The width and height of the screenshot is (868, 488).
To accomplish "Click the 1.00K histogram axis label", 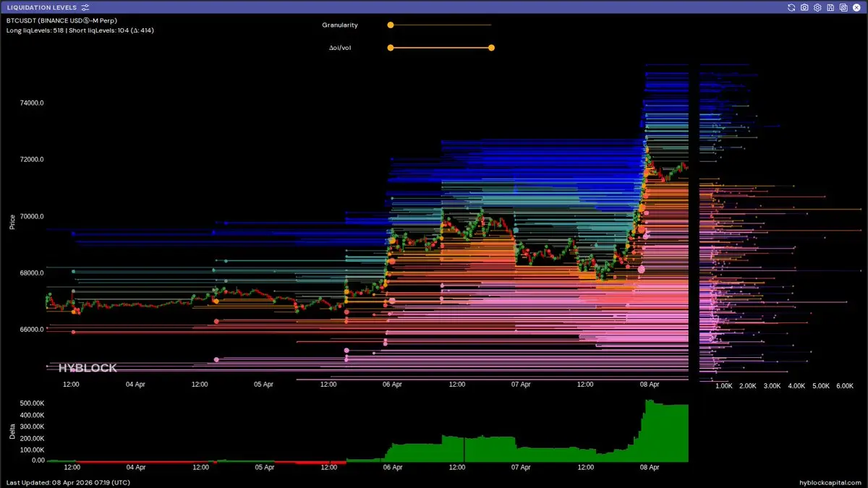I will [724, 386].
